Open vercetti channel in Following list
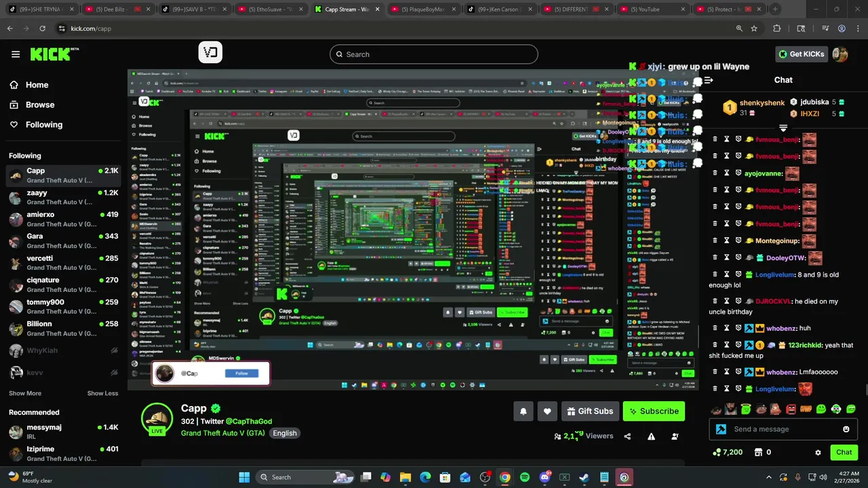868x488 pixels. tap(62, 262)
